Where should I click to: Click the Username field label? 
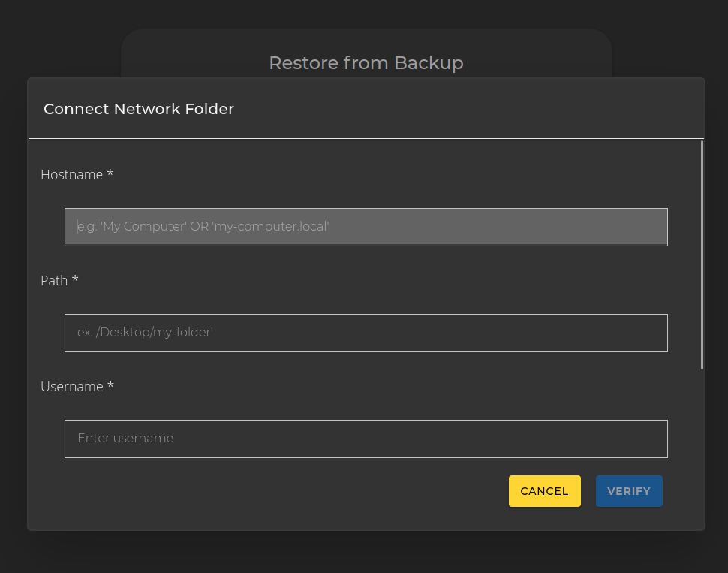pos(71,387)
